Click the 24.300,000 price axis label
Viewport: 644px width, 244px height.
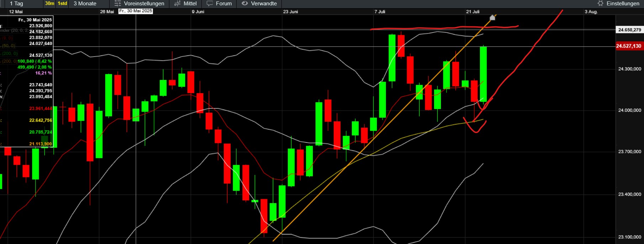click(629, 69)
